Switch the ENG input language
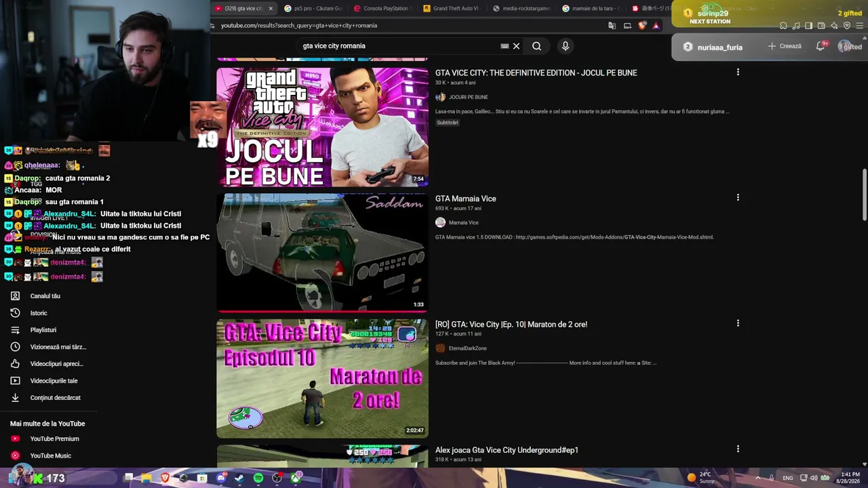This screenshot has height=488, width=868. (x=788, y=478)
